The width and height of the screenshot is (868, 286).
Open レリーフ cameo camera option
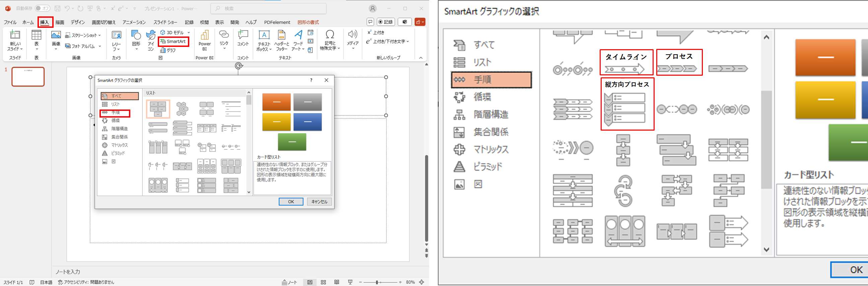[116, 41]
